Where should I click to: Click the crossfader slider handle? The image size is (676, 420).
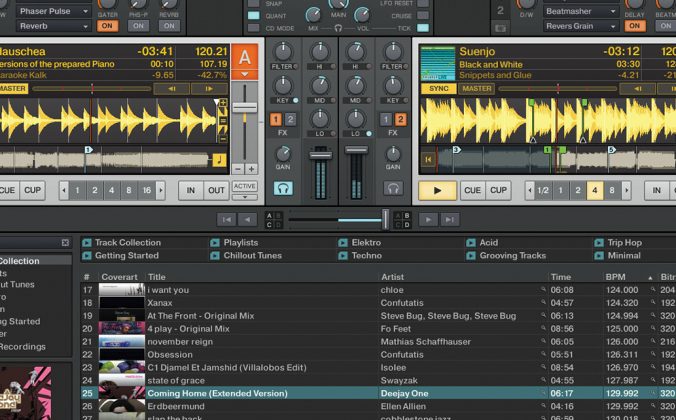386,219
